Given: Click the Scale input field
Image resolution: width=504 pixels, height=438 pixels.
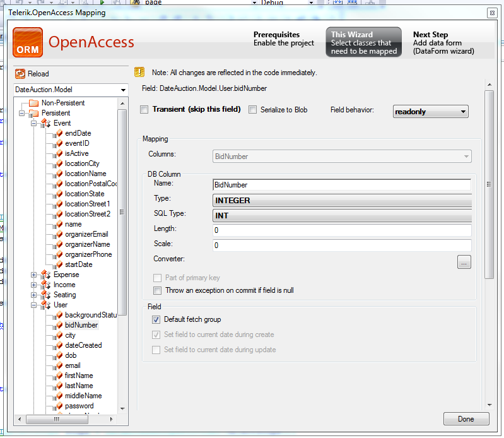Looking at the screenshot, I should coord(342,246).
